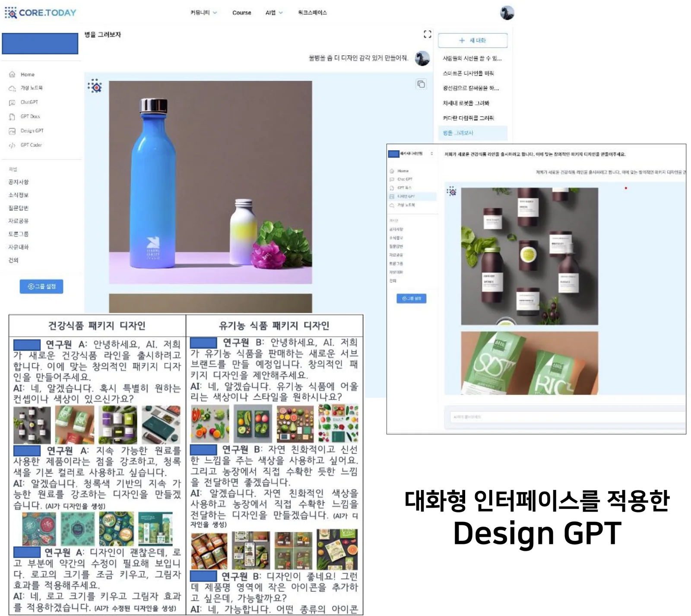Open 토론그룹 channel in main sidebar
This screenshot has width=691, height=616.
coord(19,234)
